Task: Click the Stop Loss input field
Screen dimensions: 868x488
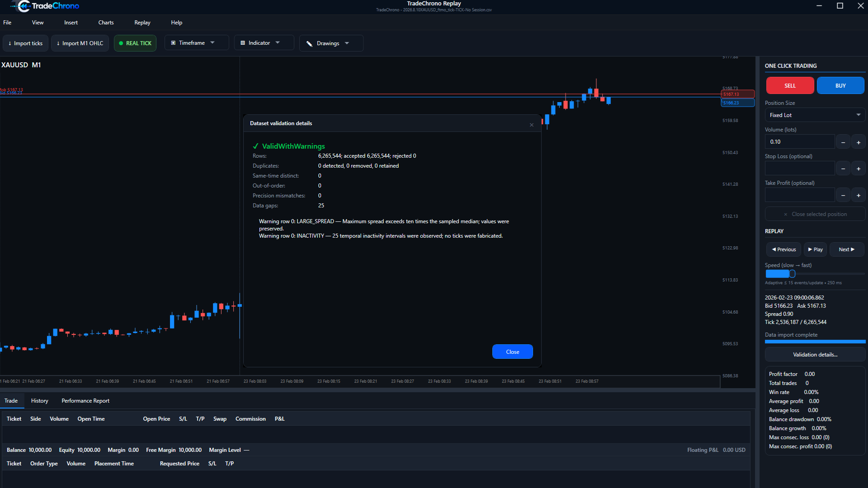Action: click(799, 169)
